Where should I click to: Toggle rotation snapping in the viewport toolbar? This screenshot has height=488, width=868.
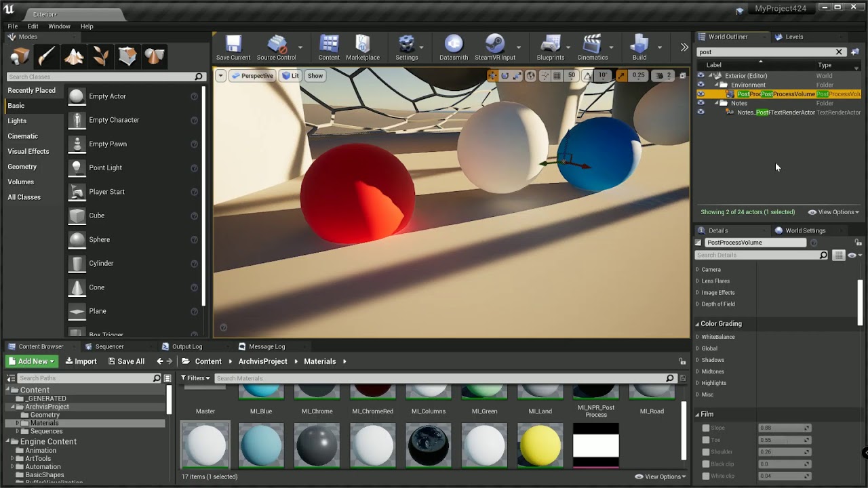pos(587,76)
